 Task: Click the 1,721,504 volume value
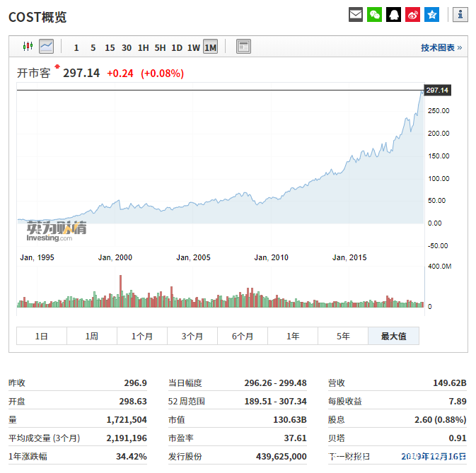tap(127, 420)
